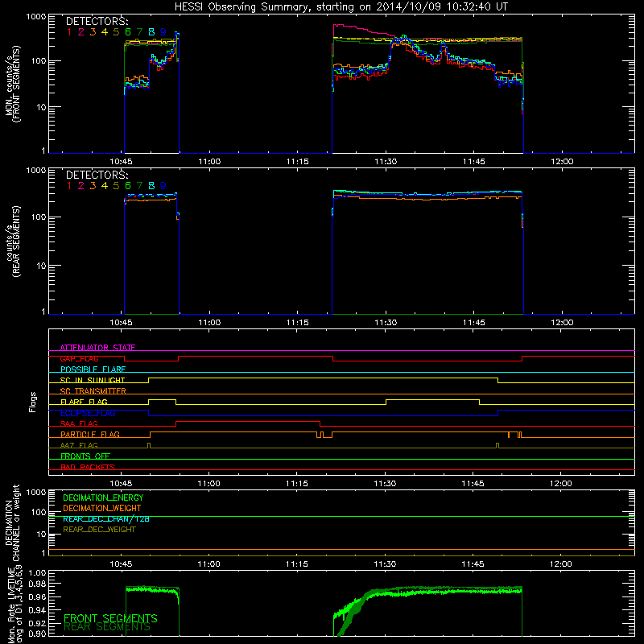Click the PARTICLE_FLAG label
The width and height of the screenshot is (644, 644).
point(90,435)
